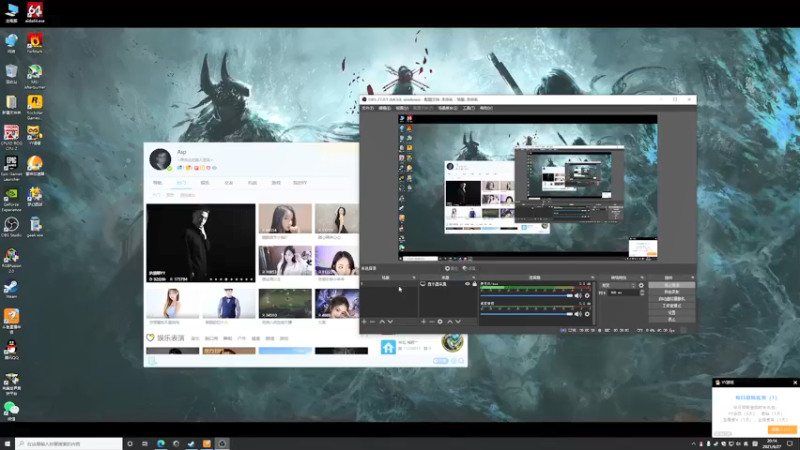Click the home icon in YY window

pyautogui.click(x=388, y=347)
